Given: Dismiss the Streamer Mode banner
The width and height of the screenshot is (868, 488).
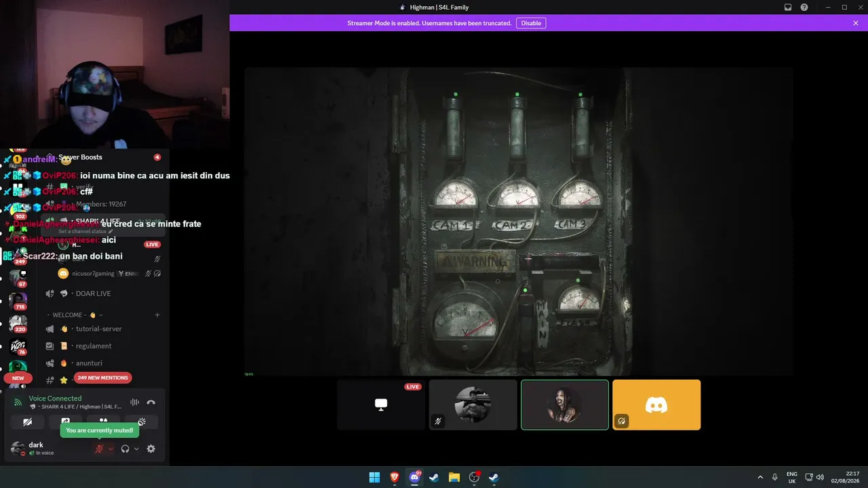Looking at the screenshot, I should click(x=856, y=23).
